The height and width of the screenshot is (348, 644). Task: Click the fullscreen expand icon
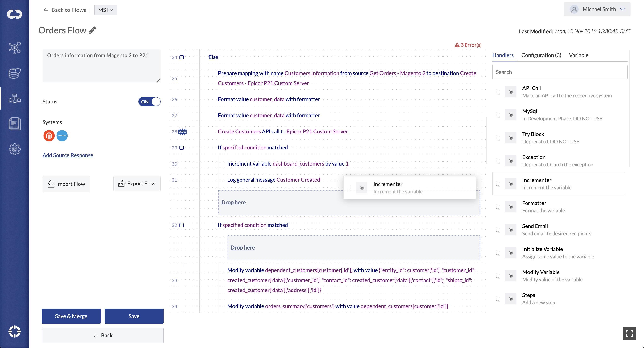click(629, 333)
